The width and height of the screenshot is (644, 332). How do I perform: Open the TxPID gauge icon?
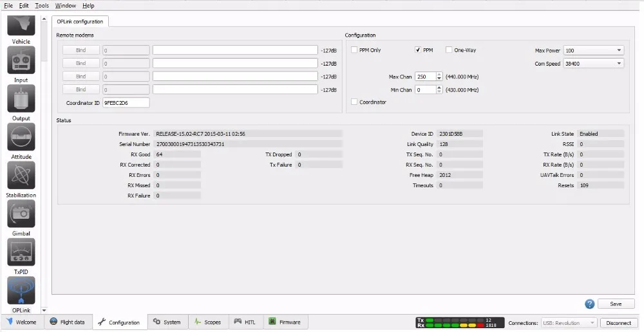point(21,252)
